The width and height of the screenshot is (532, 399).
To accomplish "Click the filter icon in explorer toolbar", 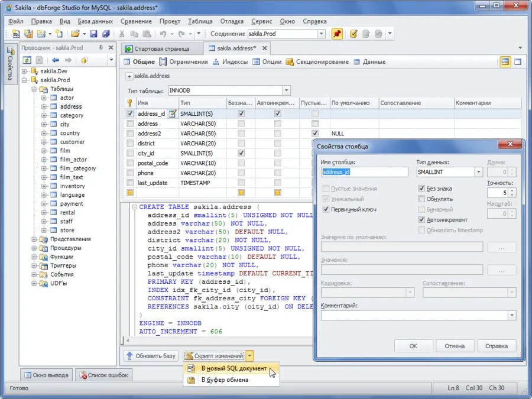I will [x=85, y=60].
